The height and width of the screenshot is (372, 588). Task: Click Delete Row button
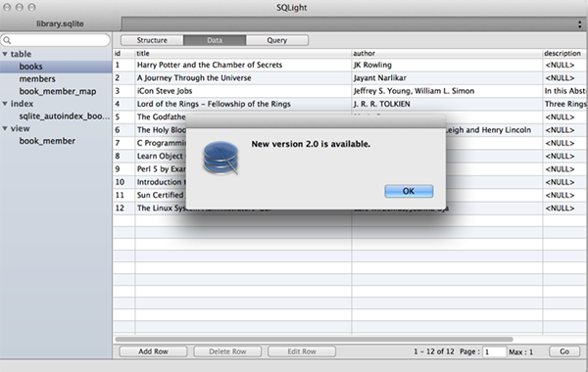(x=227, y=351)
